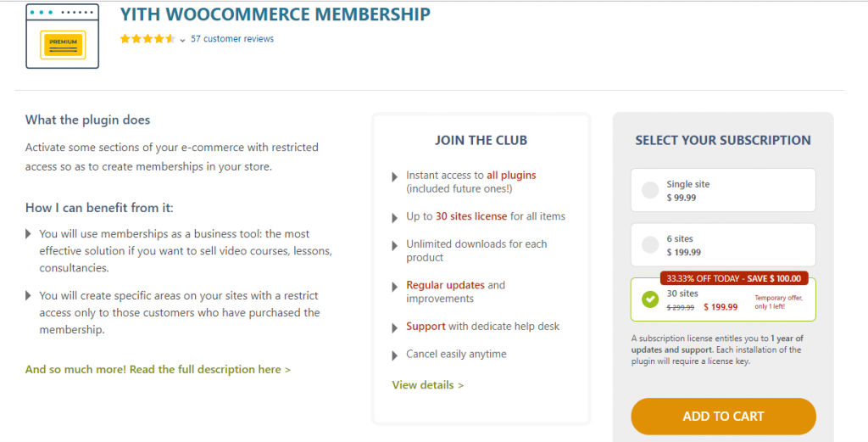Viewport: 868px width, 442px height.
Task: Click the arrow bullet beside Unlimited downloads
Action: point(395,245)
